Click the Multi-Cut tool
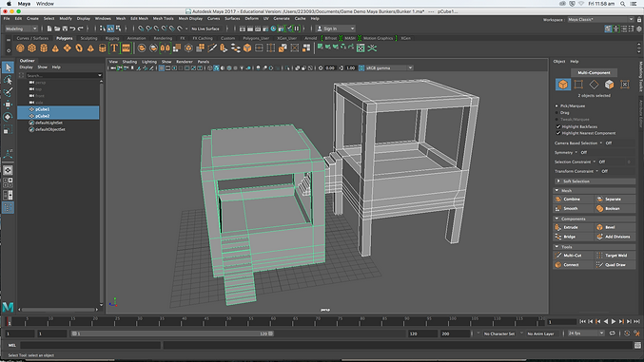 point(574,256)
